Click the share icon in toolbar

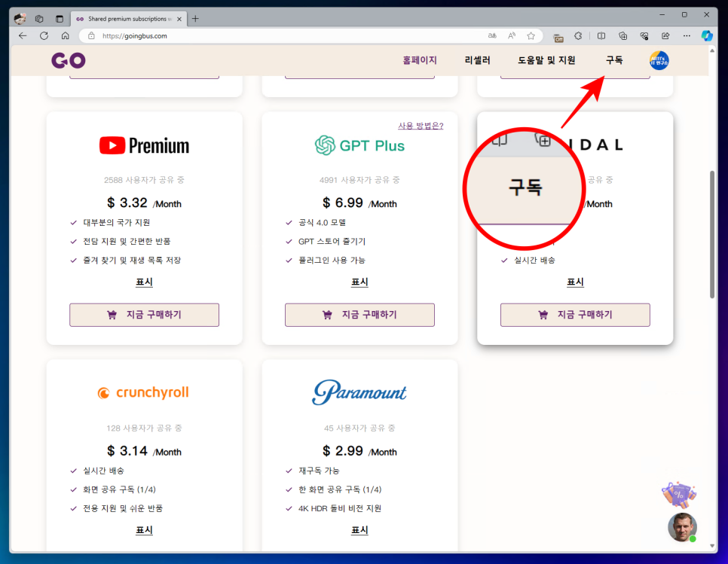click(x=665, y=35)
